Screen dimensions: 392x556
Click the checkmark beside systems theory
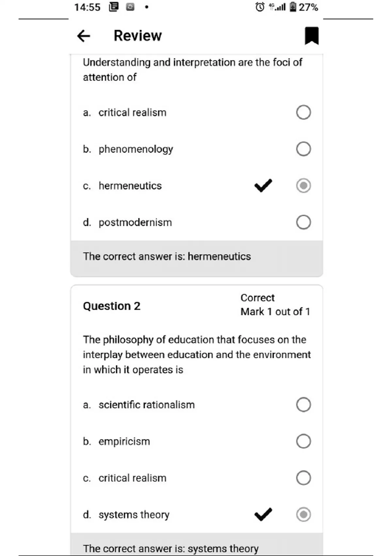[x=263, y=514]
